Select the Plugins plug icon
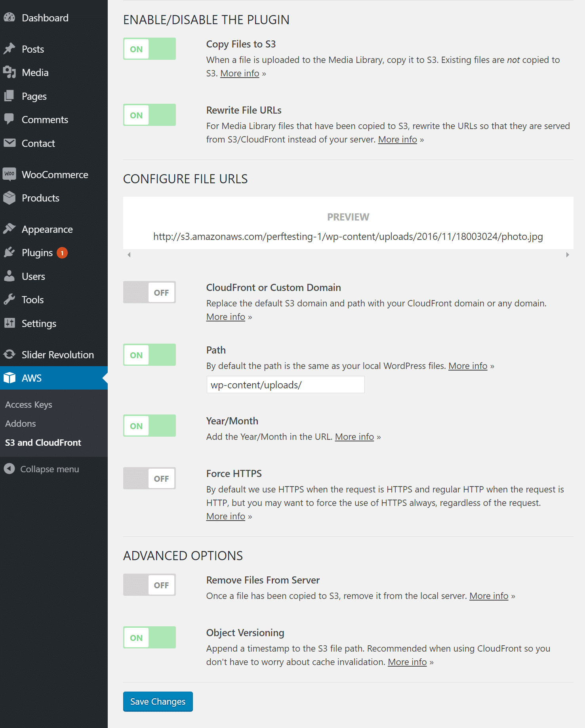585x728 pixels. tap(10, 252)
